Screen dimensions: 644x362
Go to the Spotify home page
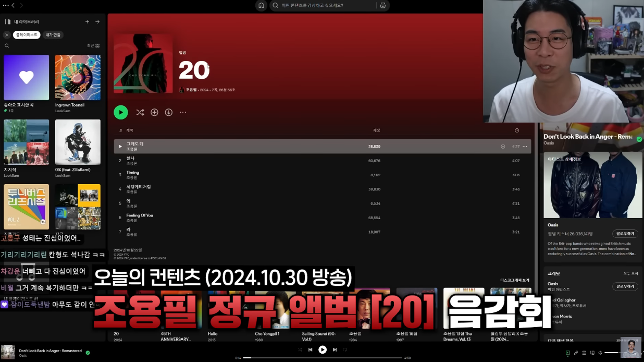click(261, 6)
